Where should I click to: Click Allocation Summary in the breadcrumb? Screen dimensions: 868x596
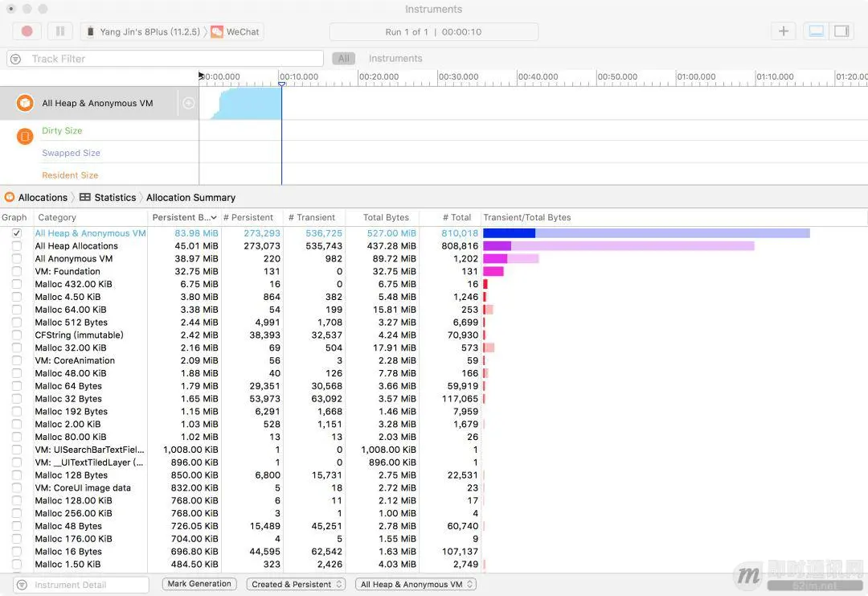click(190, 197)
